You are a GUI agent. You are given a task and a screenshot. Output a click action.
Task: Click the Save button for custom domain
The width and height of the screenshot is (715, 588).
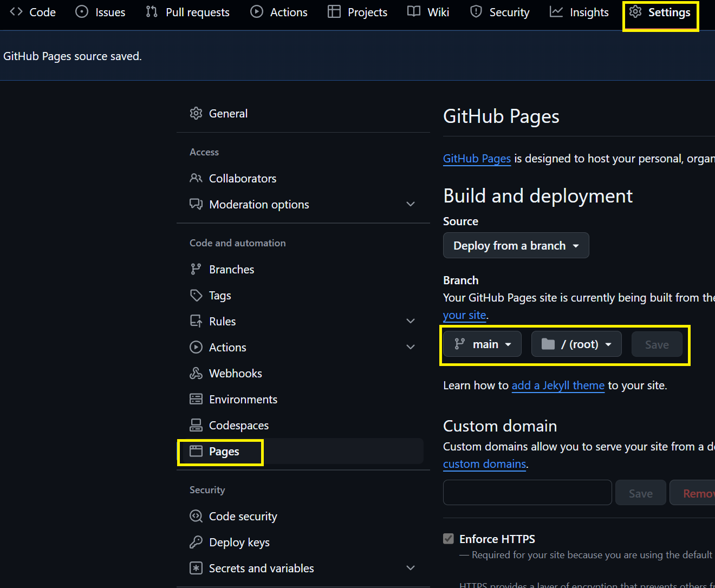641,493
